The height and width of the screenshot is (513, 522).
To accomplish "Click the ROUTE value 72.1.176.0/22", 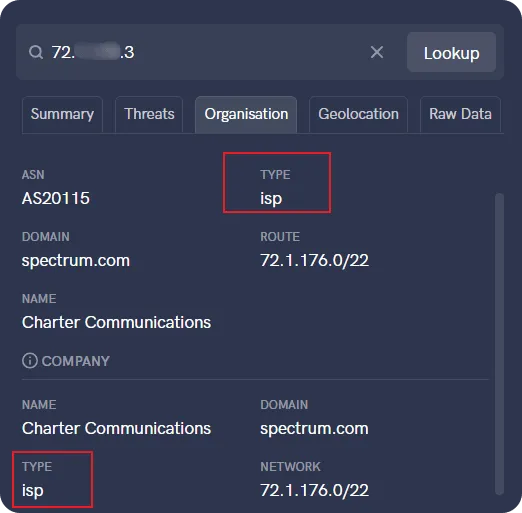I will (x=314, y=260).
